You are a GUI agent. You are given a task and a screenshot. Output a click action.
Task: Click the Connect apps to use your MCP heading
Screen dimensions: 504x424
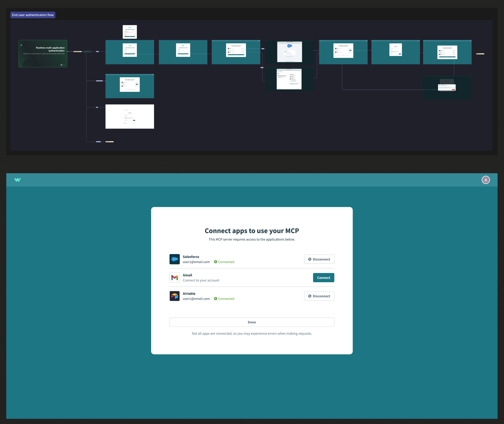pos(252,231)
